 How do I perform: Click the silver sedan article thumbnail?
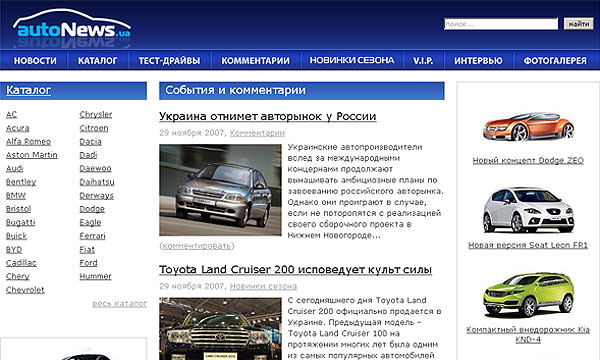pos(220,190)
